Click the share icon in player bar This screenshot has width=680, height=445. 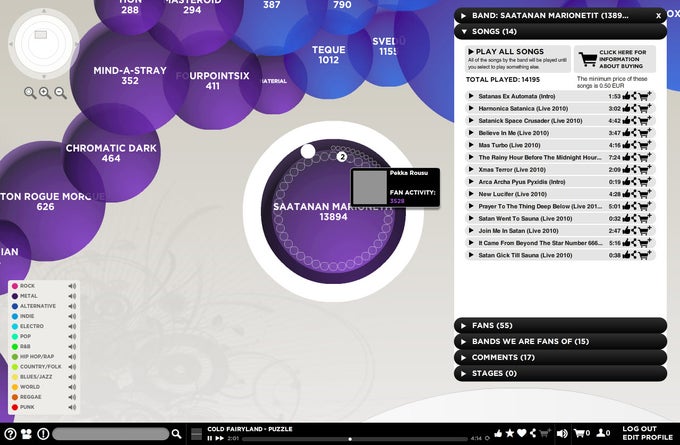(533, 433)
